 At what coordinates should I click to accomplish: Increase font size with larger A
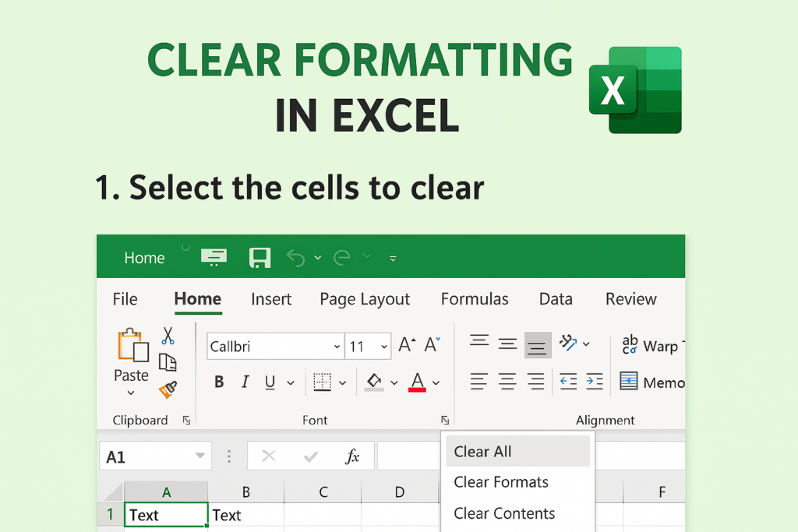pyautogui.click(x=406, y=345)
